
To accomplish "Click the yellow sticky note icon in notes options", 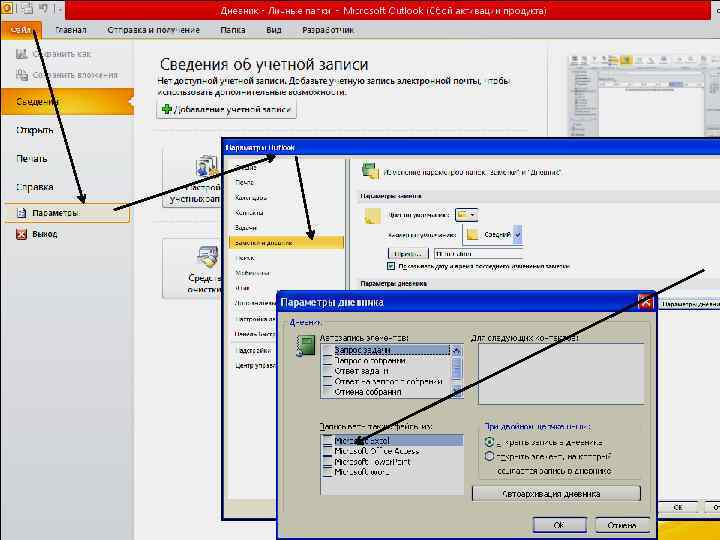I will (372, 215).
